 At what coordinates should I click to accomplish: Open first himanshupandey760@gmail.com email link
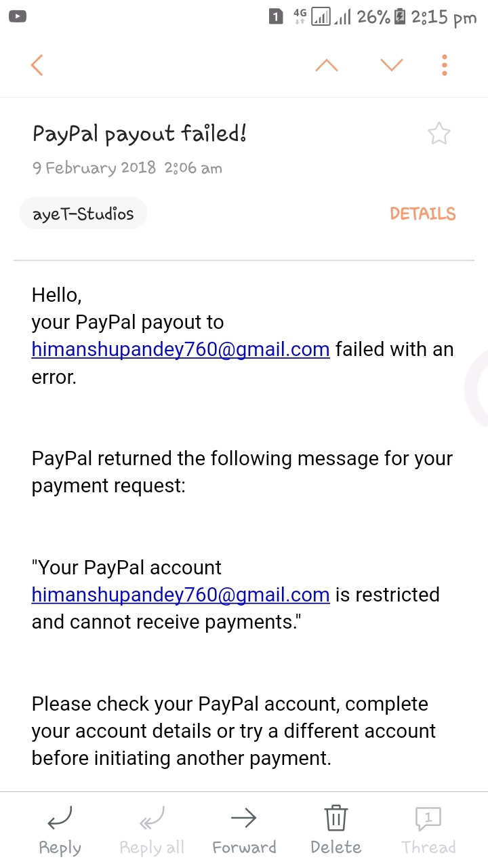coord(180,350)
